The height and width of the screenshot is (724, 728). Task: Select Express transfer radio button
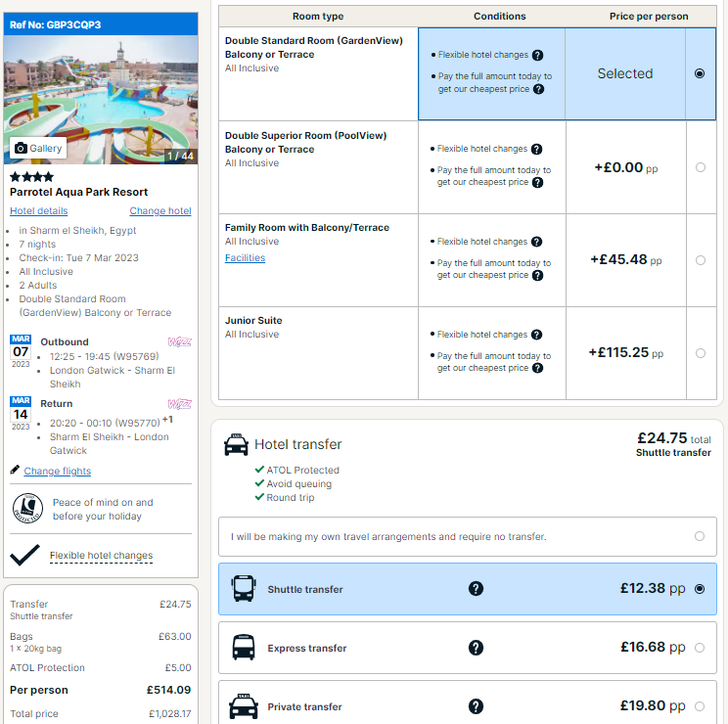(x=700, y=648)
